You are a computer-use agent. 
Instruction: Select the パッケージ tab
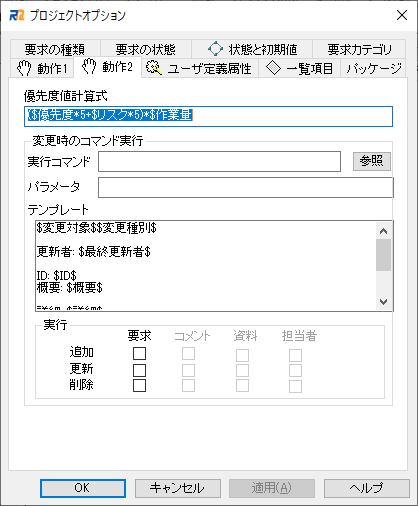point(374,68)
